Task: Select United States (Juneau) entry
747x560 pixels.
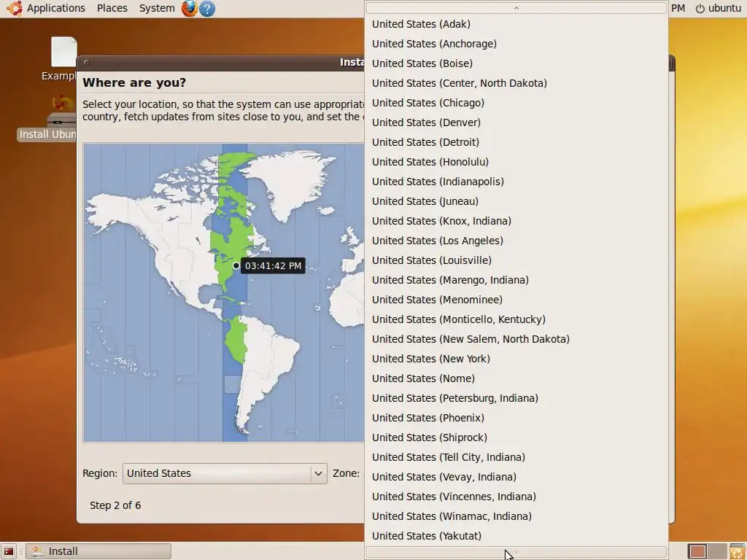Action: pos(516,201)
